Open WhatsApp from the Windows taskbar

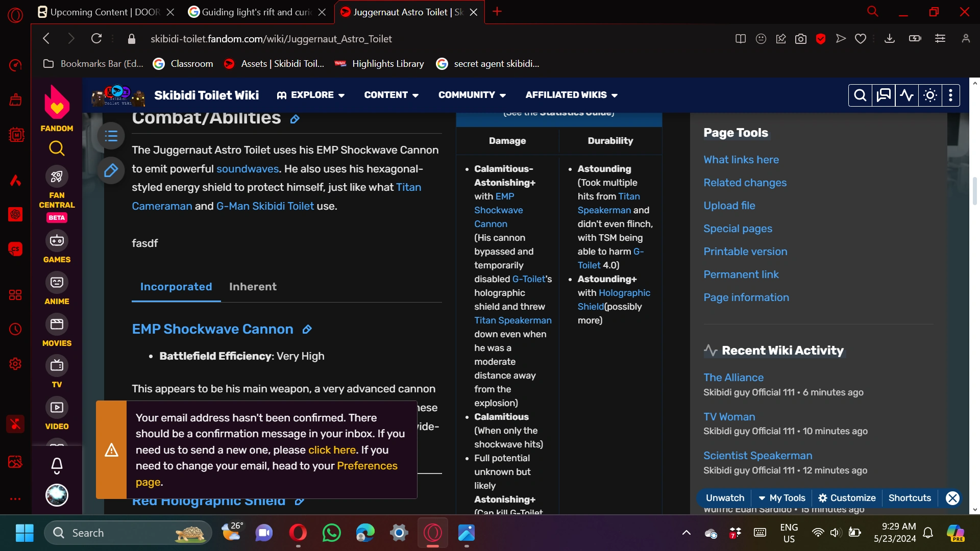(x=332, y=533)
